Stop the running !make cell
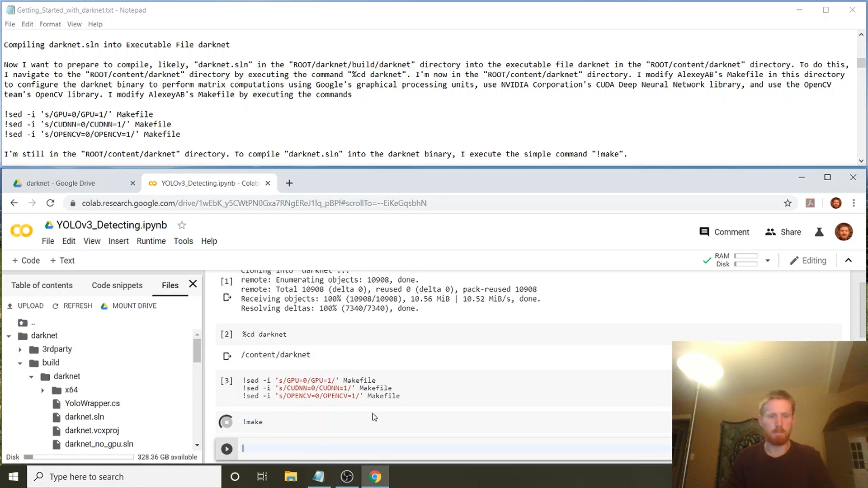 point(226,422)
